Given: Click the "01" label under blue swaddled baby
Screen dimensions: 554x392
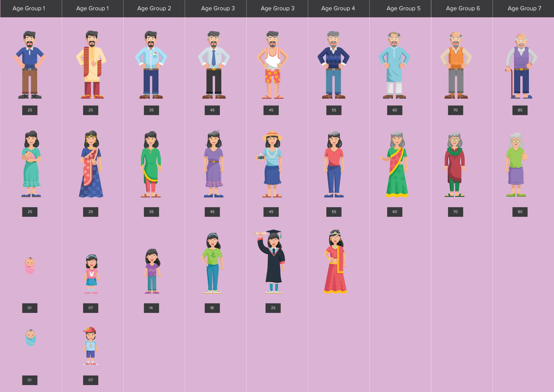Looking at the screenshot, I should [30, 380].
